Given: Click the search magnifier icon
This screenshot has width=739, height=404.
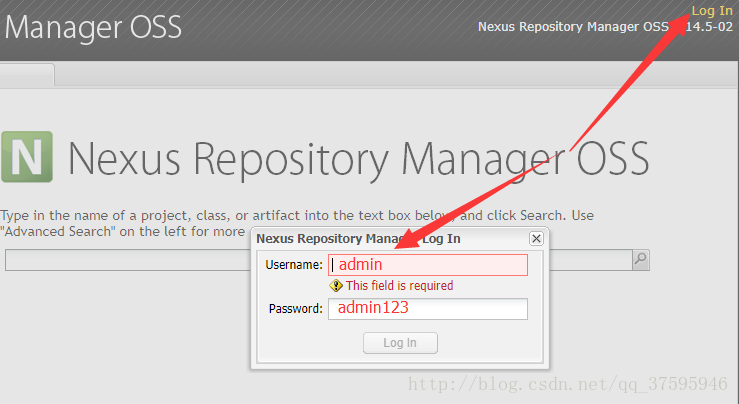Looking at the screenshot, I should point(640,259).
